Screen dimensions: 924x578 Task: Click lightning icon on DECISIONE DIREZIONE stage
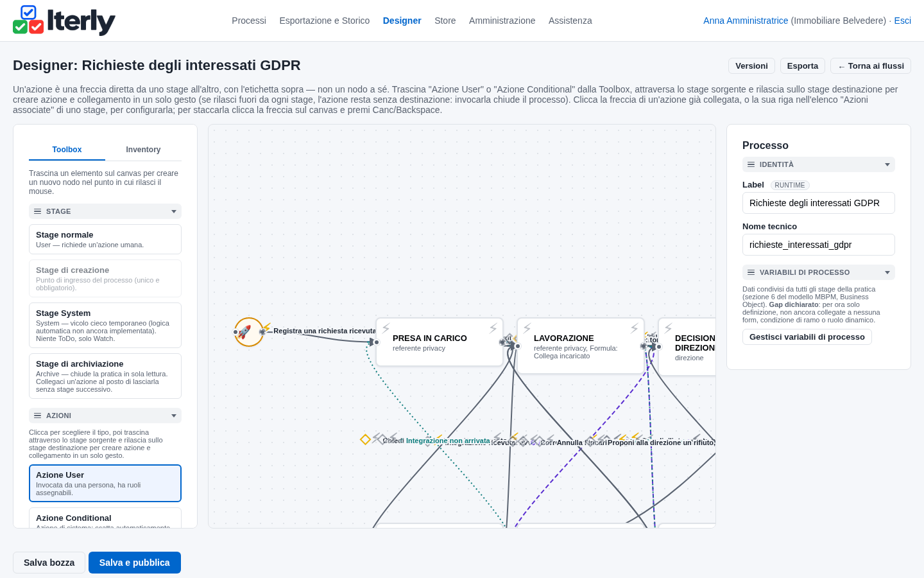click(669, 328)
